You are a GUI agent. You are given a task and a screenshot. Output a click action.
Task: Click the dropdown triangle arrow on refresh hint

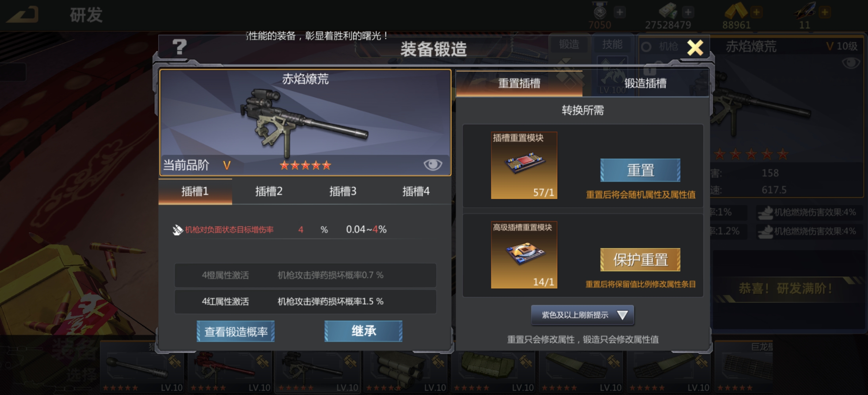622,315
